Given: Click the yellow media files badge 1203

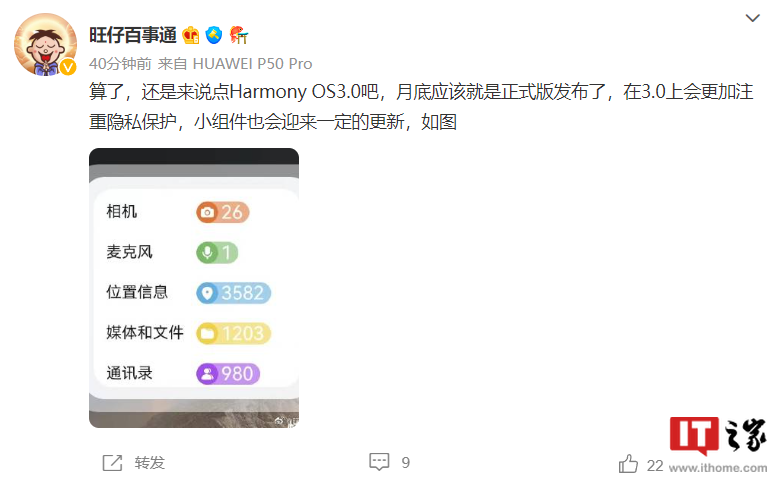Looking at the screenshot, I should coord(234,333).
